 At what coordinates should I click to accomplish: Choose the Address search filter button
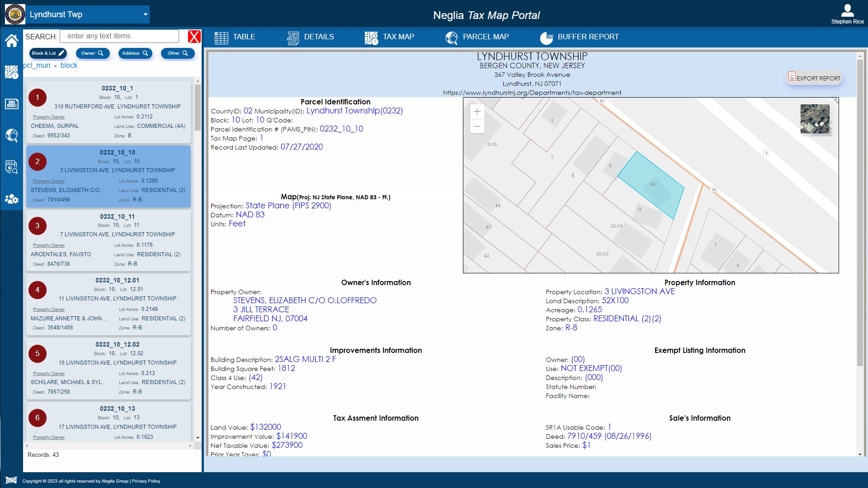(135, 53)
